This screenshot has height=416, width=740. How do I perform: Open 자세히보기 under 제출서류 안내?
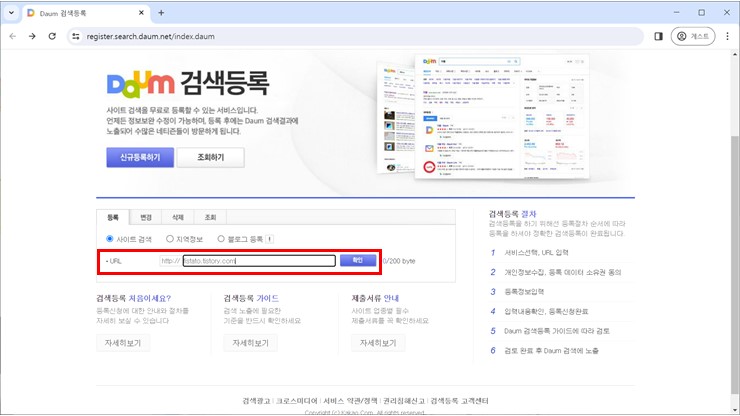click(378, 343)
